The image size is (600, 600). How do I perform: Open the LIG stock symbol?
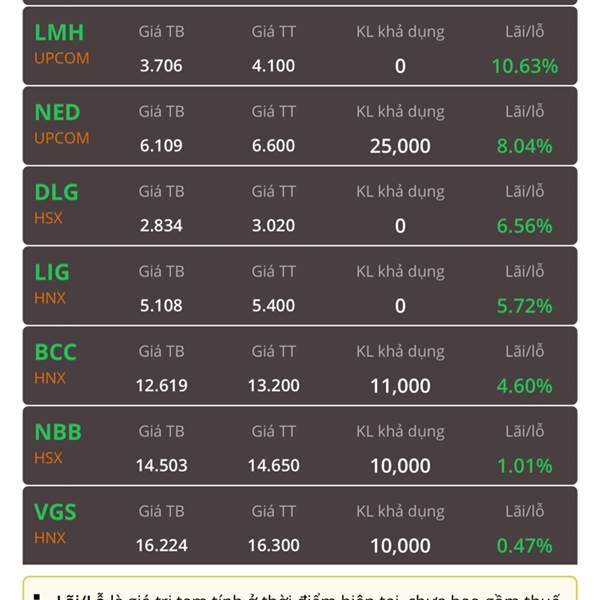pos(52,272)
